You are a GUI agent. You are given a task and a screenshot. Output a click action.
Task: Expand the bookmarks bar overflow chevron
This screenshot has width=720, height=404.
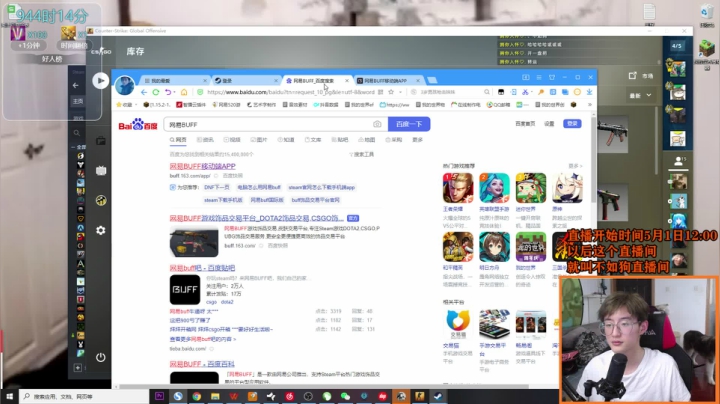(590, 105)
